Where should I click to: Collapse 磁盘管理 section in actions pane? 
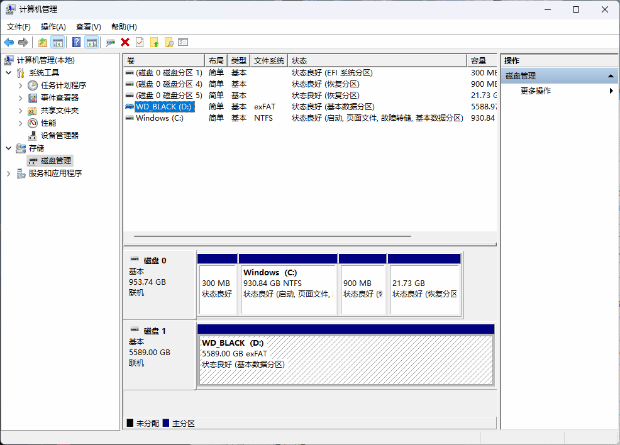coord(611,76)
